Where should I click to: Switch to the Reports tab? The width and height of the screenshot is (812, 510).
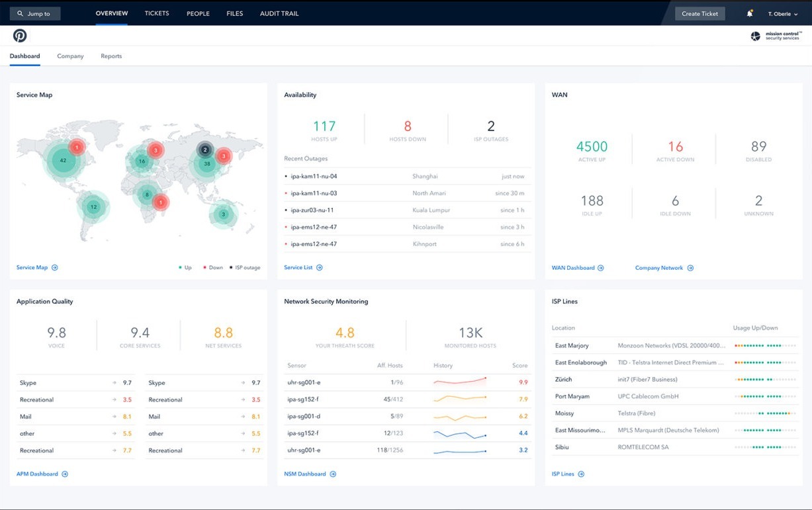(x=111, y=56)
